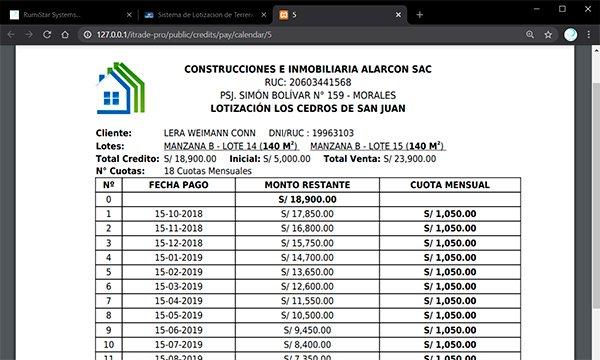Go back to the previous page
The image size is (600, 360).
point(11,35)
